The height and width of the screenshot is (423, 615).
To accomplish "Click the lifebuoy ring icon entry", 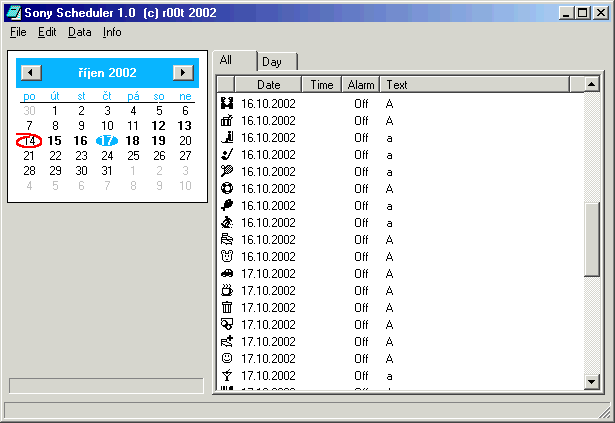I will tap(227, 188).
